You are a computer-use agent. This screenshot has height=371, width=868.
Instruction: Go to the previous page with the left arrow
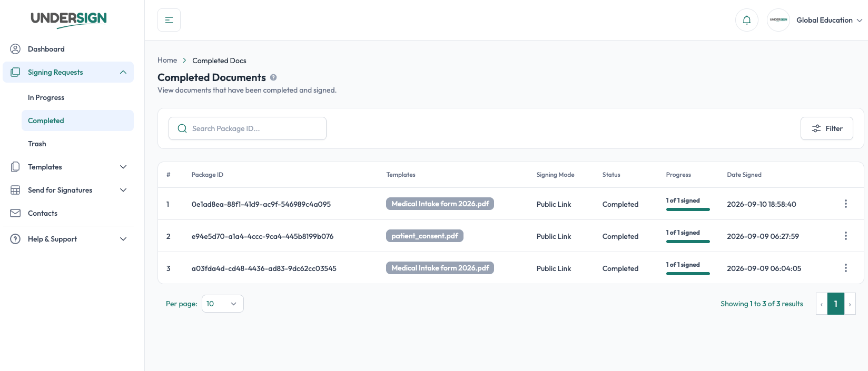pos(822,304)
